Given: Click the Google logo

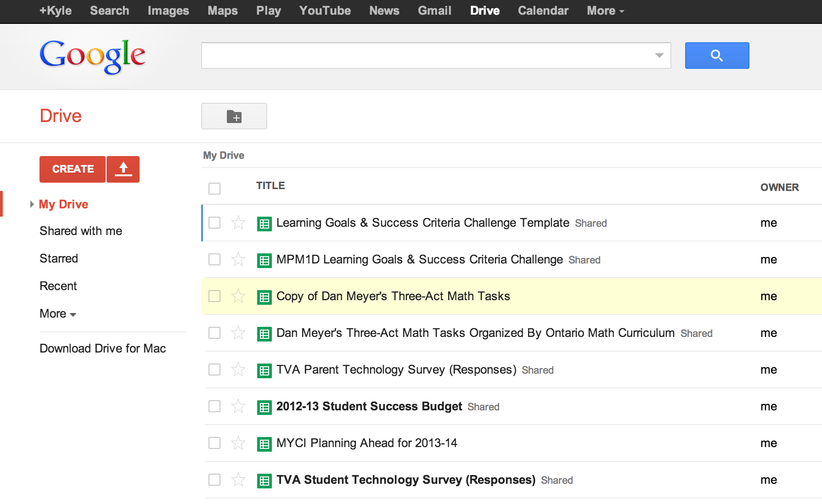Looking at the screenshot, I should 92,56.
